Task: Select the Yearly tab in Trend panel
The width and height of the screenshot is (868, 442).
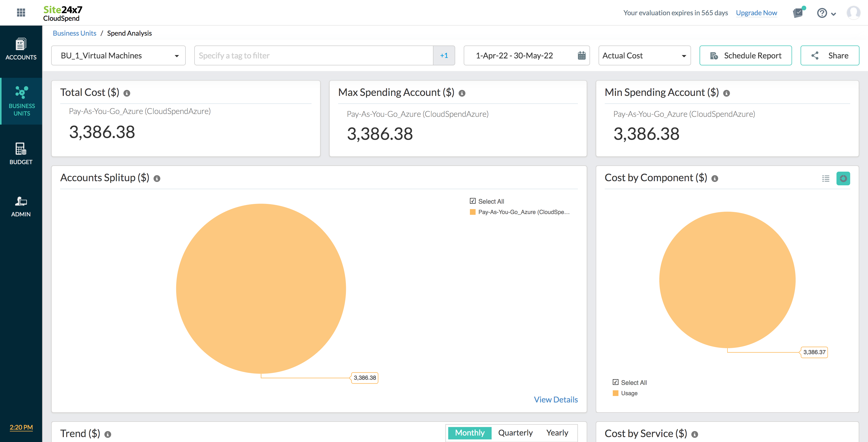Action: (x=557, y=432)
